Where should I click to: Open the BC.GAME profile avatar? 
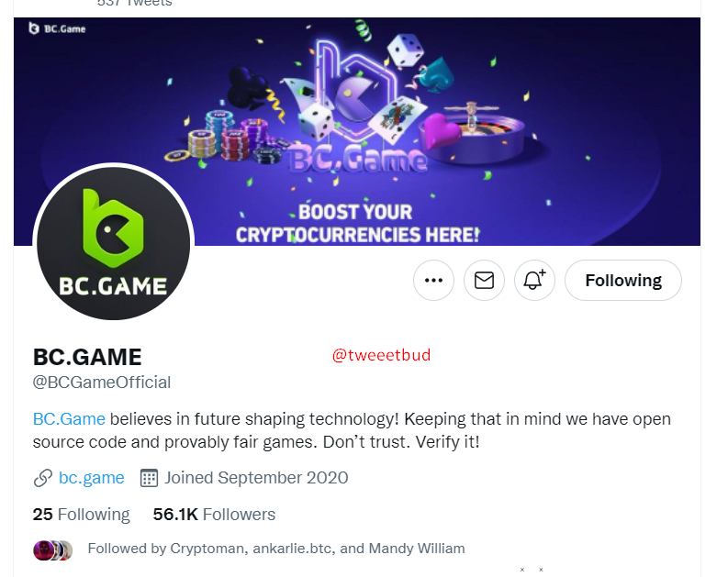coord(113,244)
